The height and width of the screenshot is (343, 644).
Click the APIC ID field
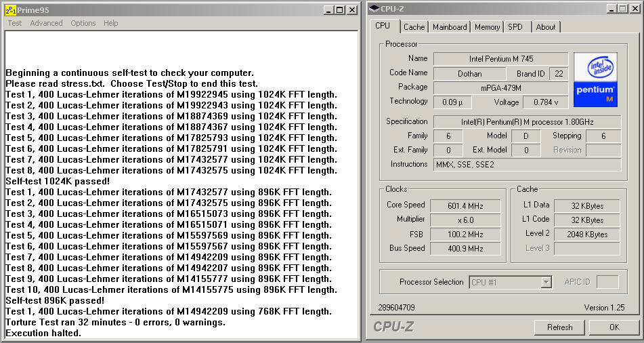pos(607,282)
